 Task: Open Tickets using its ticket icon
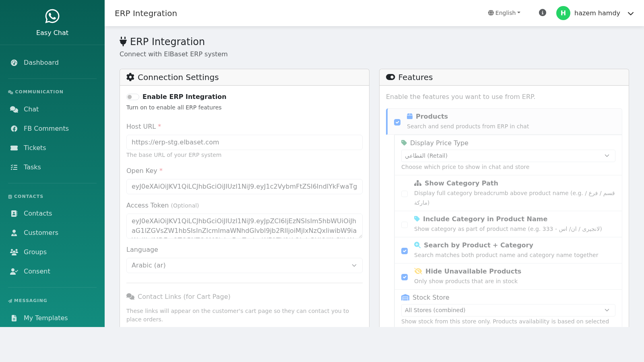(x=13, y=148)
